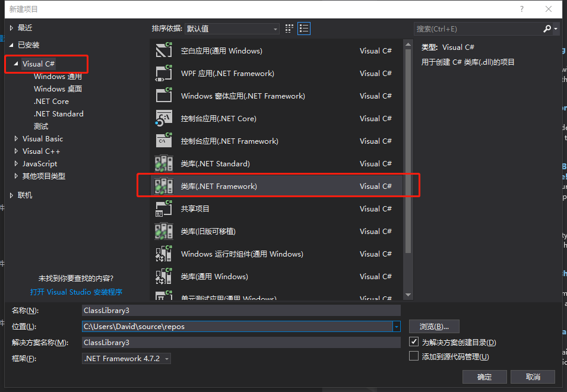567x392 pixels.
Task: Select 类库(通用 Windows) template name
Action: pos(214,277)
